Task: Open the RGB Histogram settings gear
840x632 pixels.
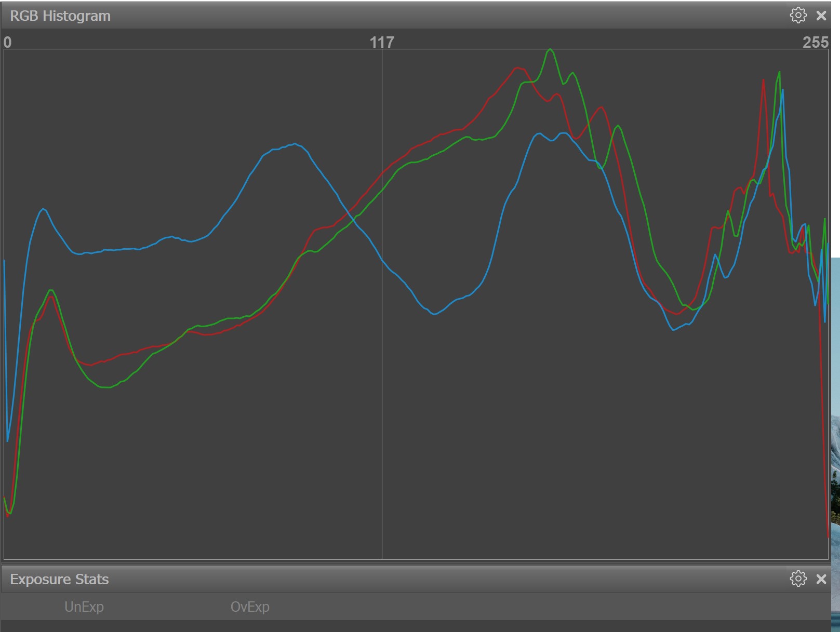Action: (x=798, y=16)
